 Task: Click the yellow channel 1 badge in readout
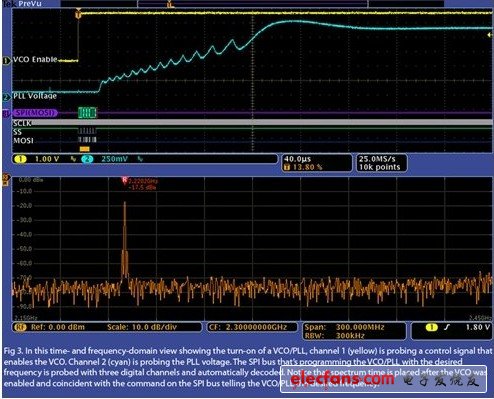click(x=21, y=159)
